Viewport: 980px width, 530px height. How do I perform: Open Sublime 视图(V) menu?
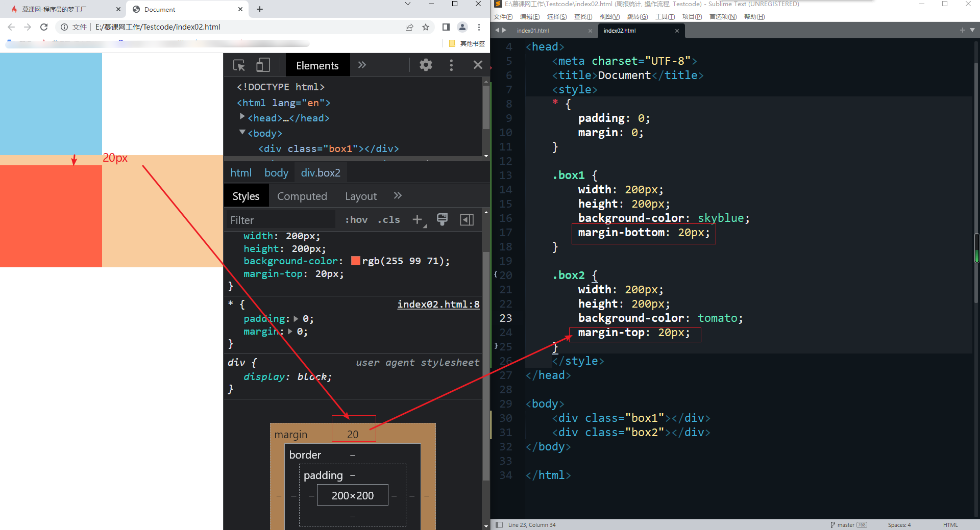click(609, 17)
